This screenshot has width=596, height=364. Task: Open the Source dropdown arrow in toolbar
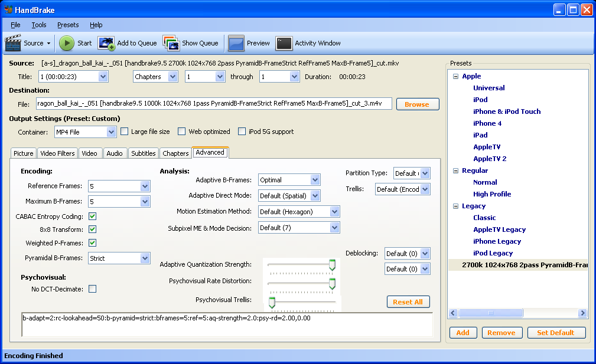tap(48, 43)
